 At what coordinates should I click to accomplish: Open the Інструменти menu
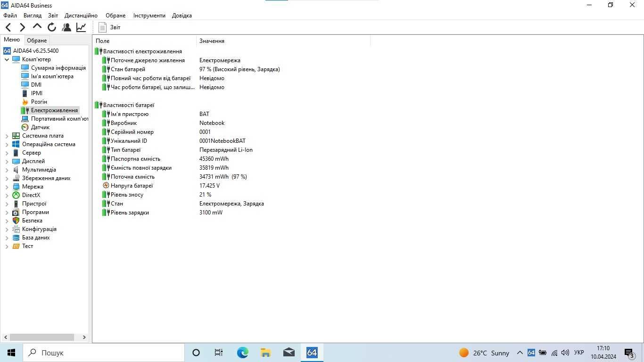[149, 16]
